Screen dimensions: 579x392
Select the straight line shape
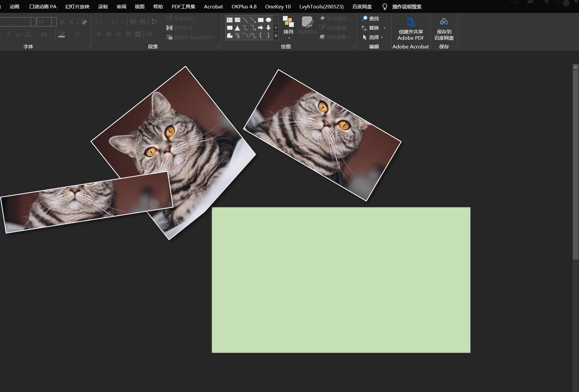click(245, 20)
